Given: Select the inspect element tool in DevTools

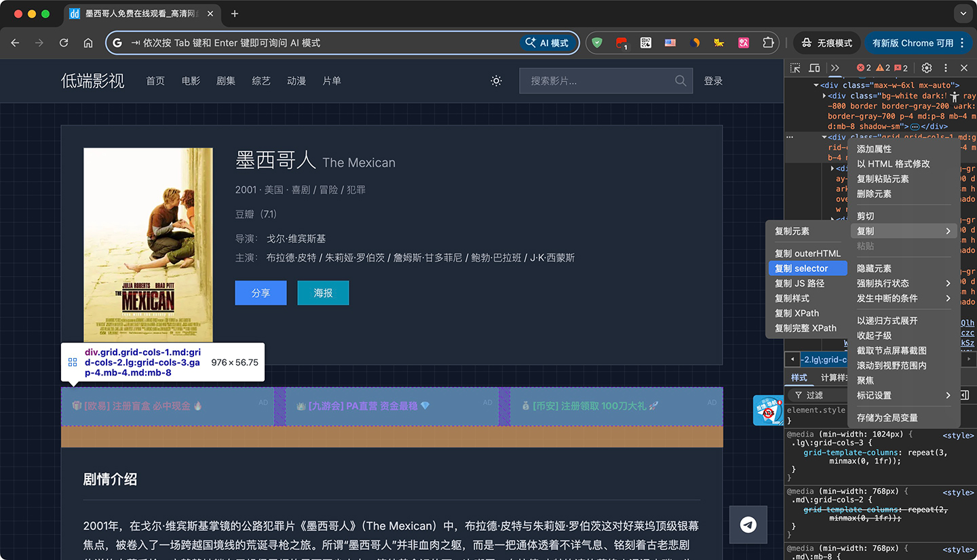Looking at the screenshot, I should pos(794,68).
